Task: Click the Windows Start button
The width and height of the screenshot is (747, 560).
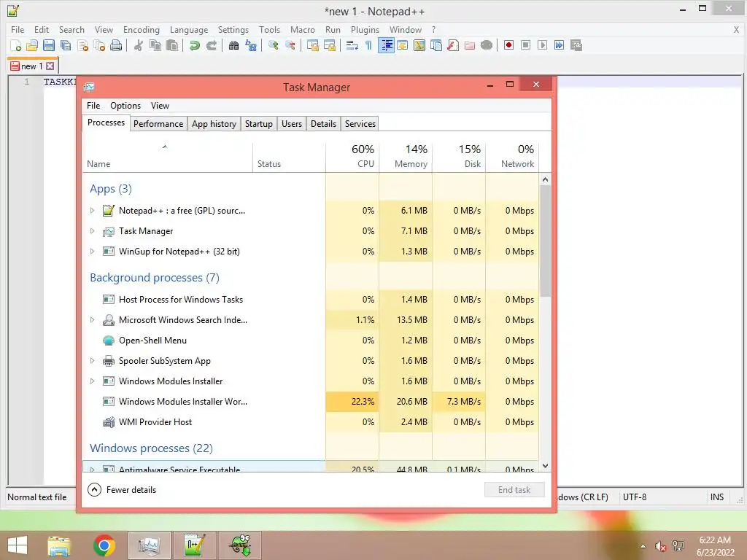Action: 18,545
